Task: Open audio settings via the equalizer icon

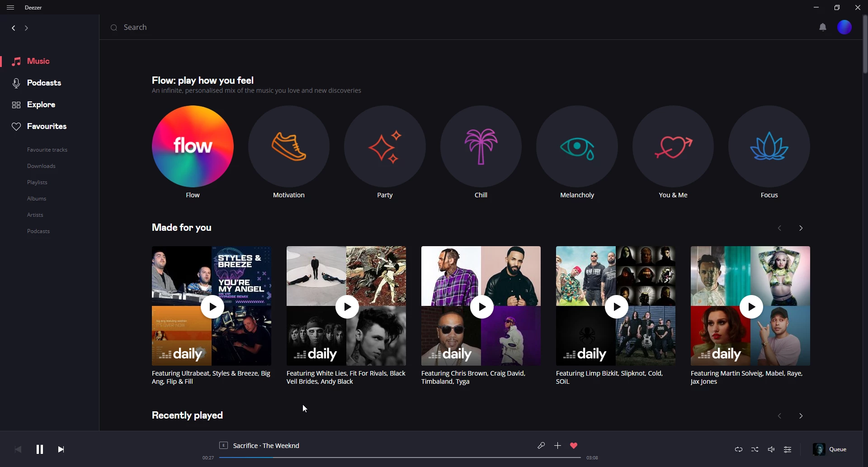Action: [788, 449]
